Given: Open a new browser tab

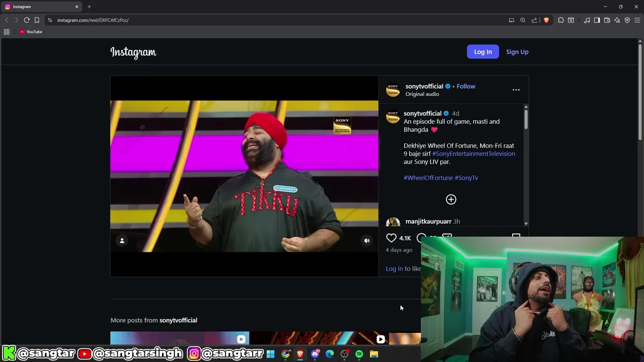Looking at the screenshot, I should (x=89, y=7).
